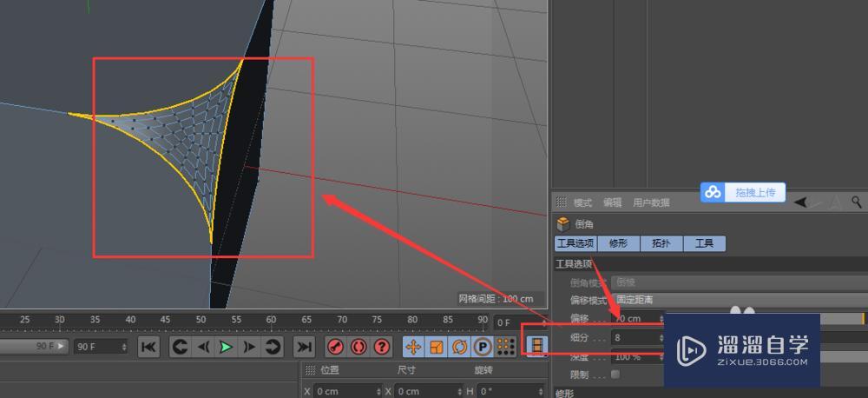Click the attribute manager back arrow

[800, 202]
